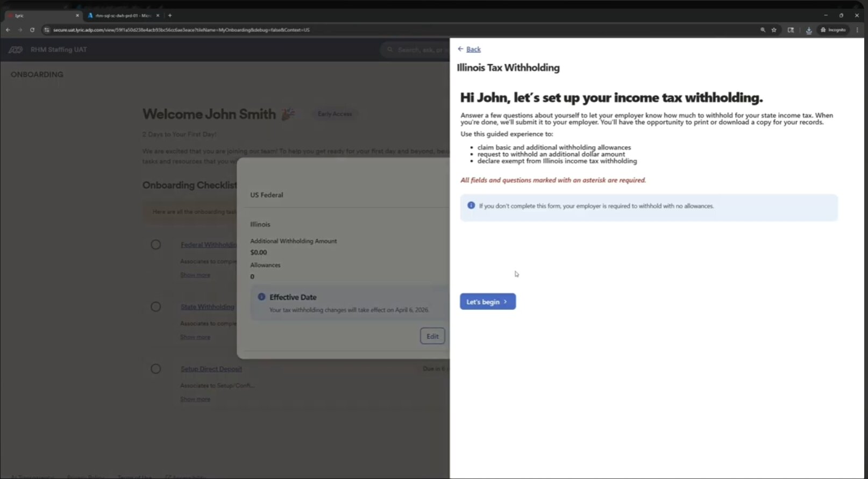
Task: Open the browser side panel icon
Action: (x=791, y=30)
